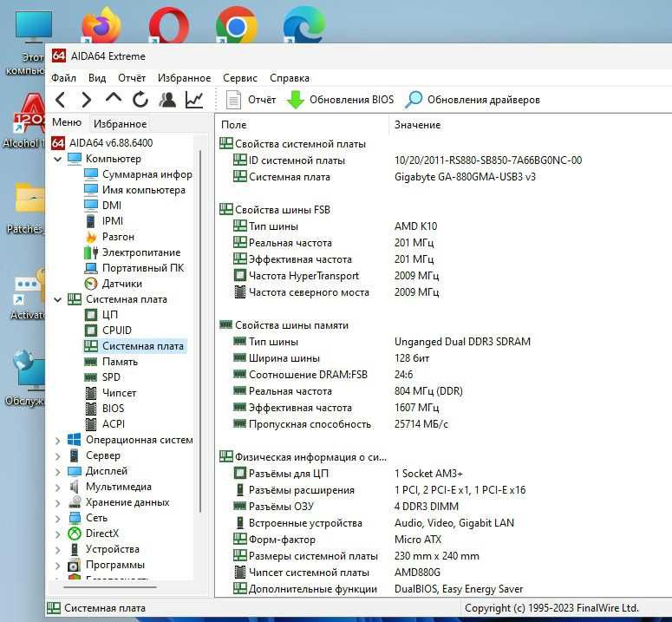Expand the Программы tree node
Viewport: 672px width, 622px height.
click(58, 566)
